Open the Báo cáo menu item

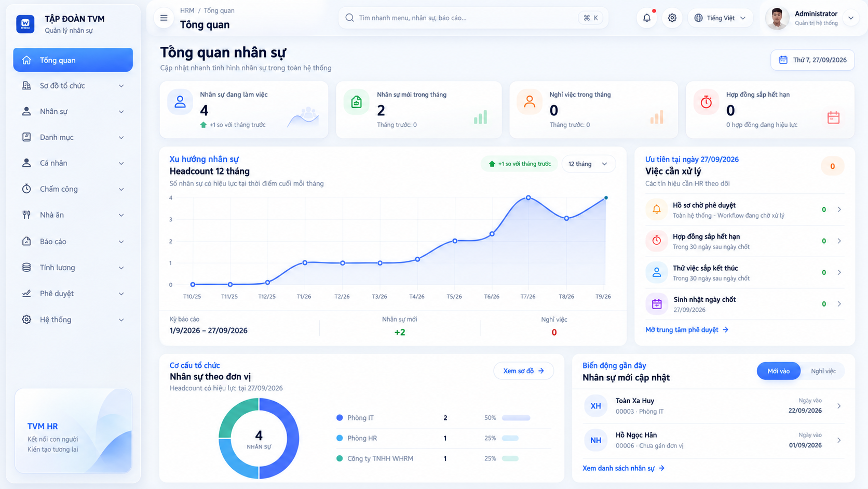coord(73,241)
